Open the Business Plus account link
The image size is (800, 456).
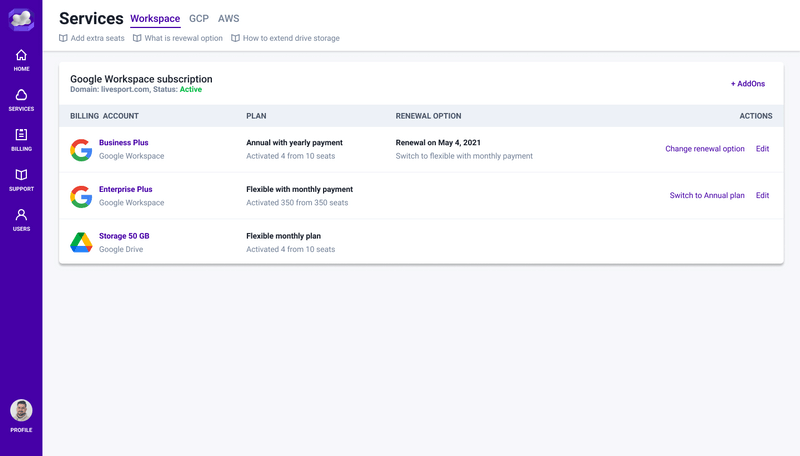click(x=123, y=143)
